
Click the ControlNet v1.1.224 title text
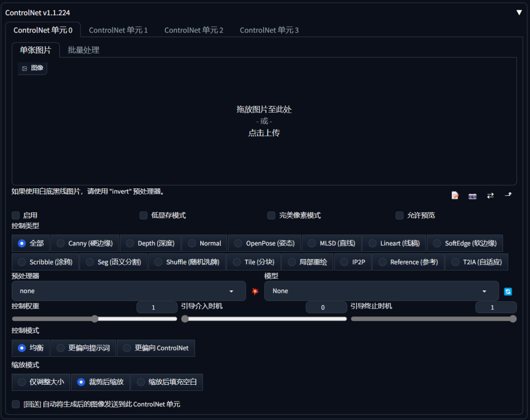37,13
